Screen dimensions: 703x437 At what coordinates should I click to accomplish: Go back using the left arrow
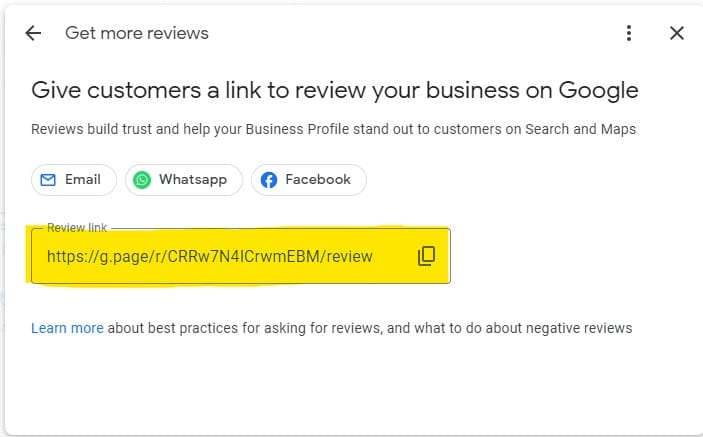(x=33, y=33)
